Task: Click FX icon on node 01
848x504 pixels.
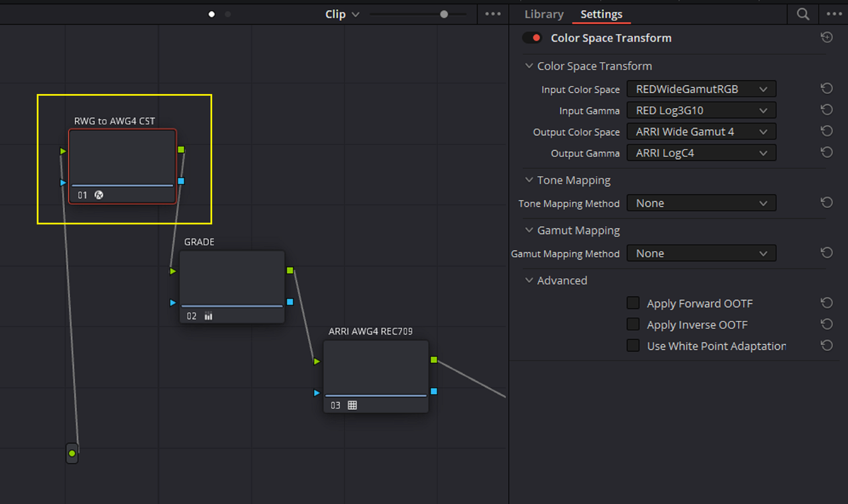Action: [99, 195]
